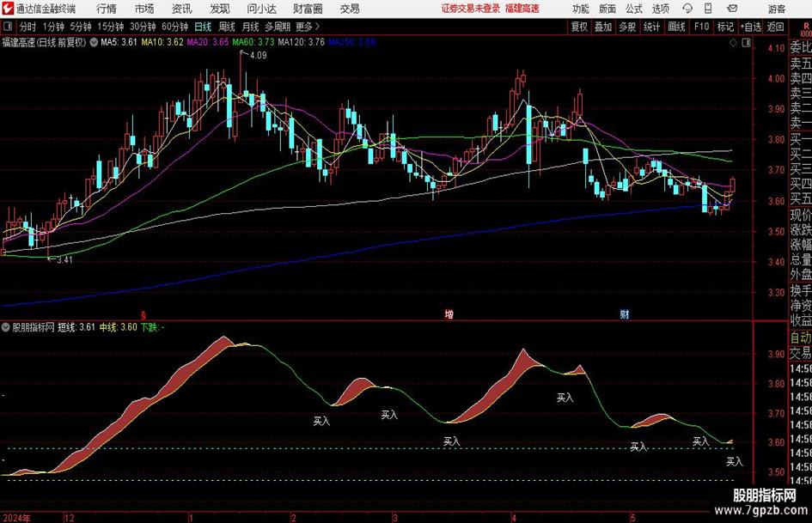Expand 更多 period options
The width and height of the screenshot is (812, 523).
pyautogui.click(x=308, y=27)
